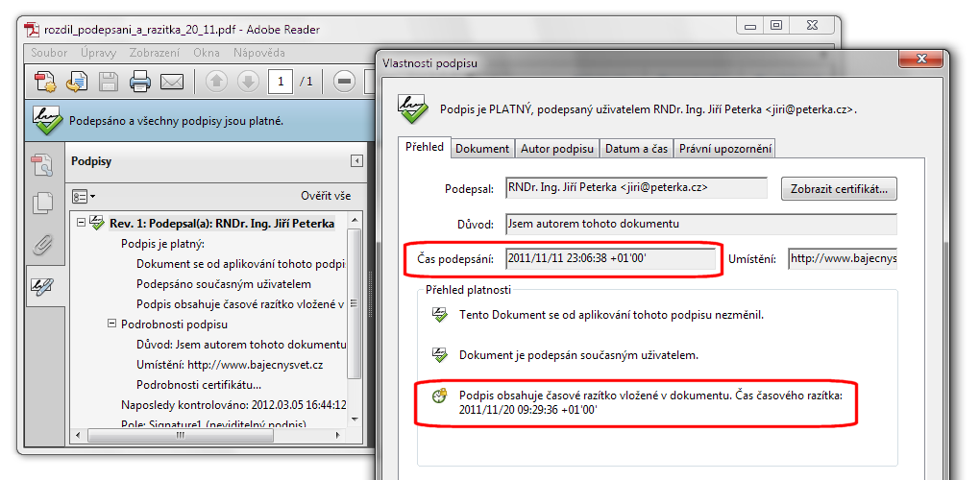Select 'Podpis je platný:' tree row
The width and height of the screenshot is (980, 480).
point(163,244)
